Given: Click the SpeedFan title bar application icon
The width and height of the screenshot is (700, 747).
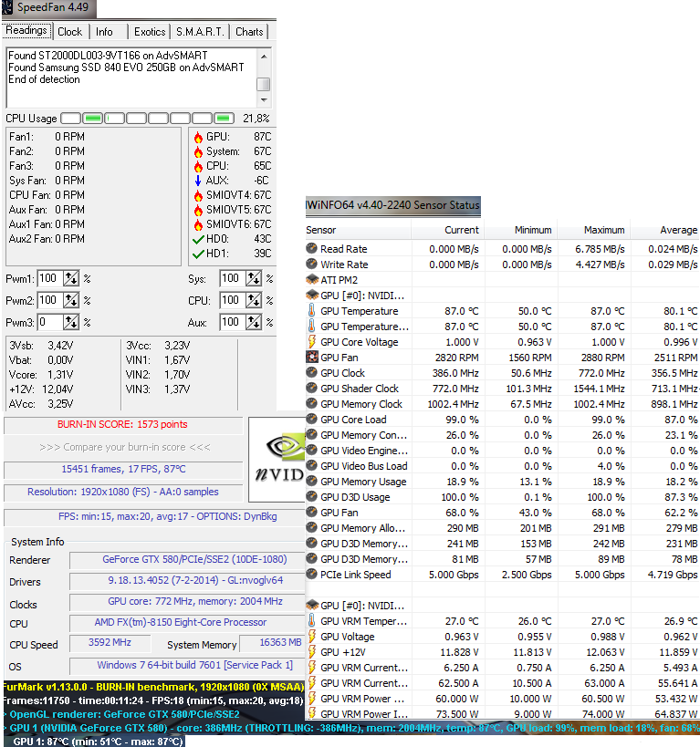Looking at the screenshot, I should (x=8, y=8).
